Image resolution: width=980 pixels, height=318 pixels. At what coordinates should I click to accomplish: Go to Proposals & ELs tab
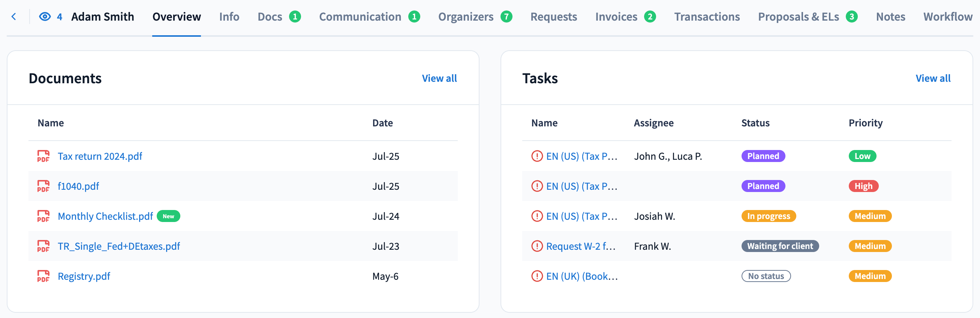coord(798,17)
